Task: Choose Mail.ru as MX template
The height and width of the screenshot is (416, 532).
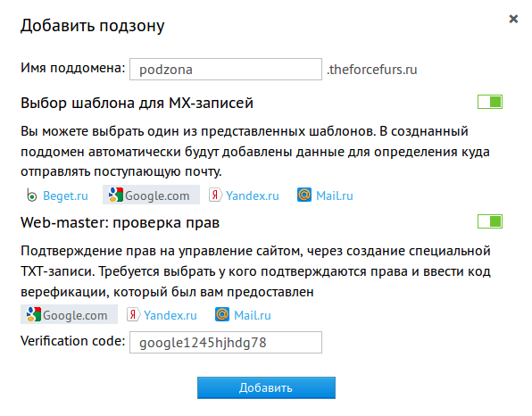Action: pyautogui.click(x=335, y=196)
